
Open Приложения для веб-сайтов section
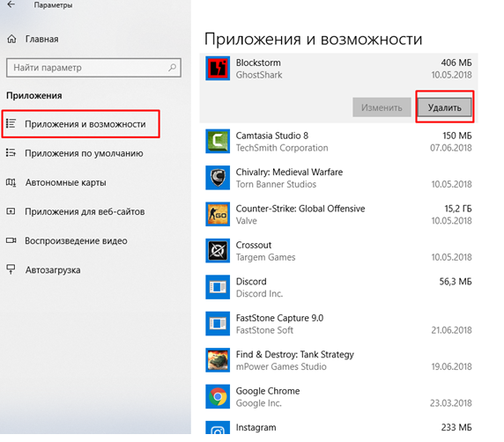tap(85, 211)
